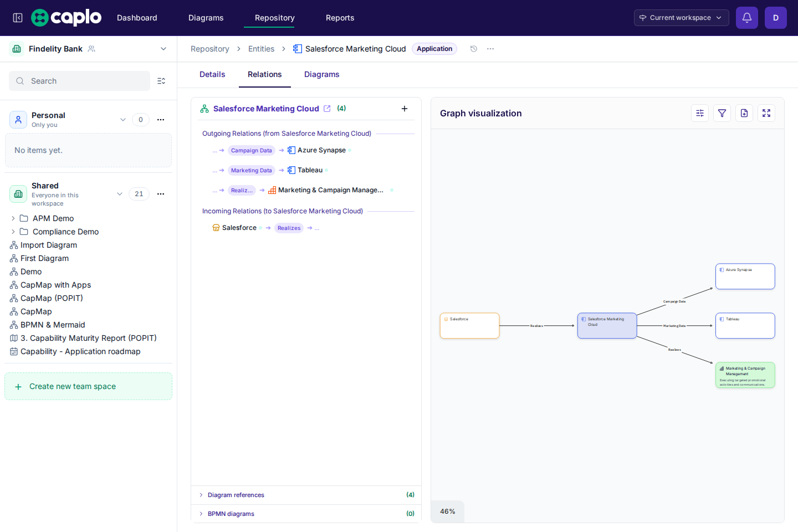The height and width of the screenshot is (532, 798).
Task: Open Azure Synapse relation target
Action: [x=321, y=150]
